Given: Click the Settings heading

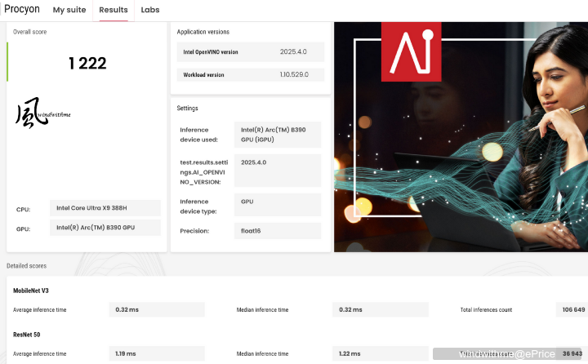Looking at the screenshot, I should click(187, 108).
